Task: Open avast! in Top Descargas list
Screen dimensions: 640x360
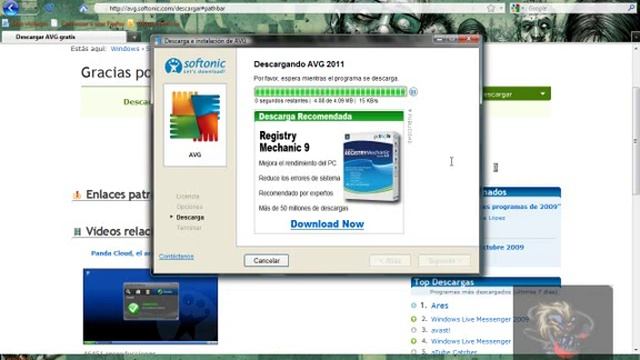Action: point(441,330)
